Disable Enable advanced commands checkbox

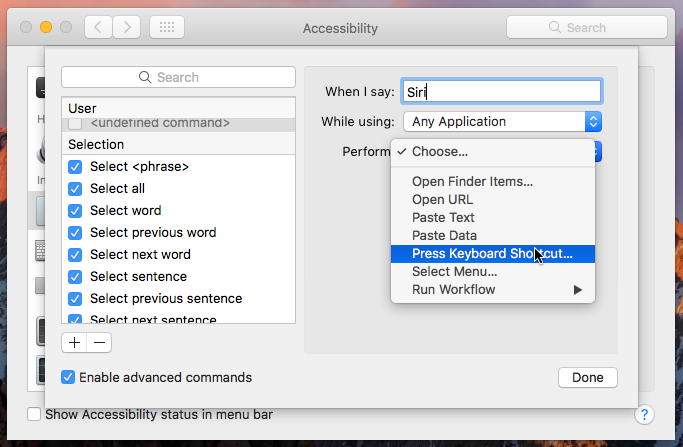click(68, 377)
